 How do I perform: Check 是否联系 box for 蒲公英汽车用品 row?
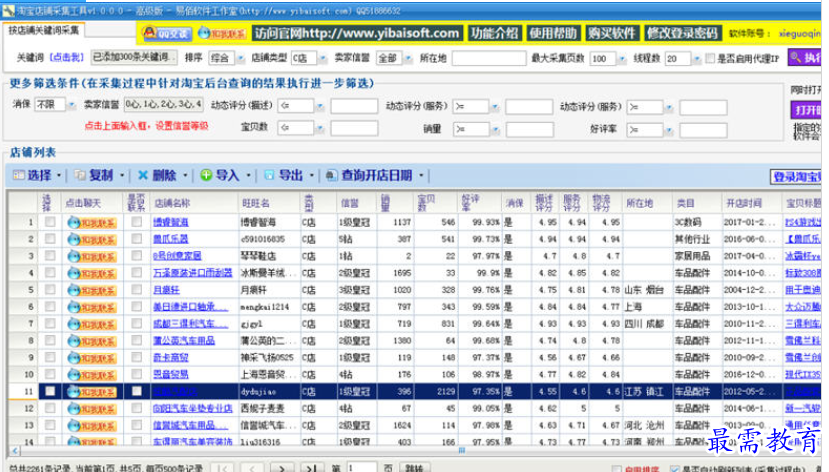click(x=136, y=340)
